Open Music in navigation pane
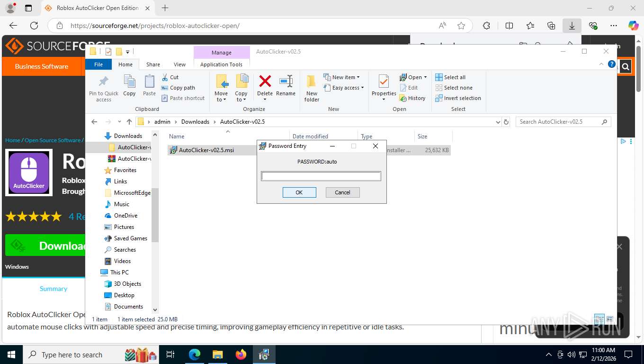644x364 pixels. (122, 204)
